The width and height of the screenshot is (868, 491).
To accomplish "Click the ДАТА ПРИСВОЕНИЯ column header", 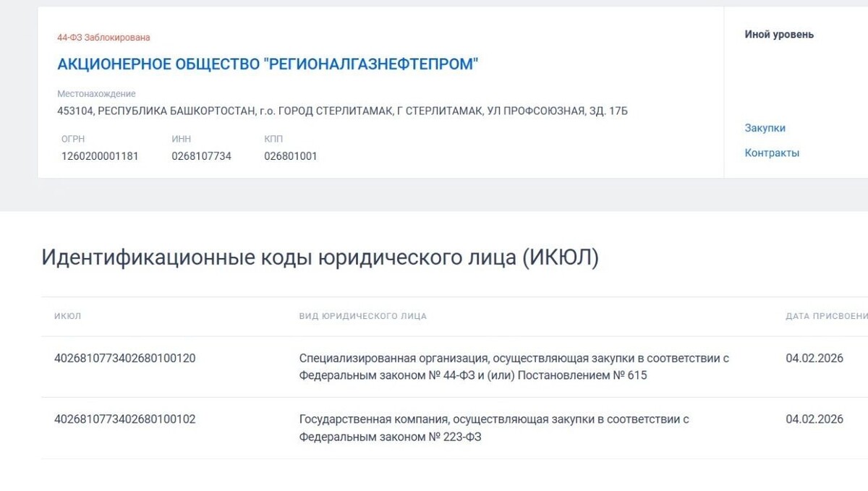I will (x=826, y=316).
